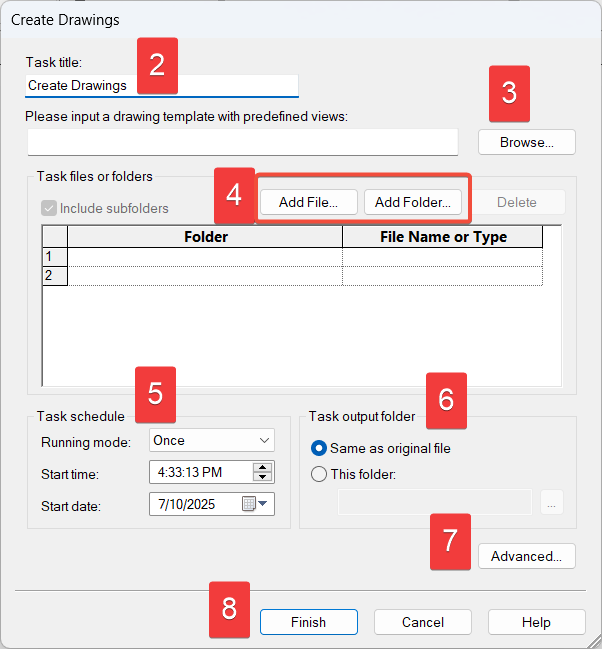Click the dialog resize grip corner
The image size is (602, 649).
[x=594, y=642]
